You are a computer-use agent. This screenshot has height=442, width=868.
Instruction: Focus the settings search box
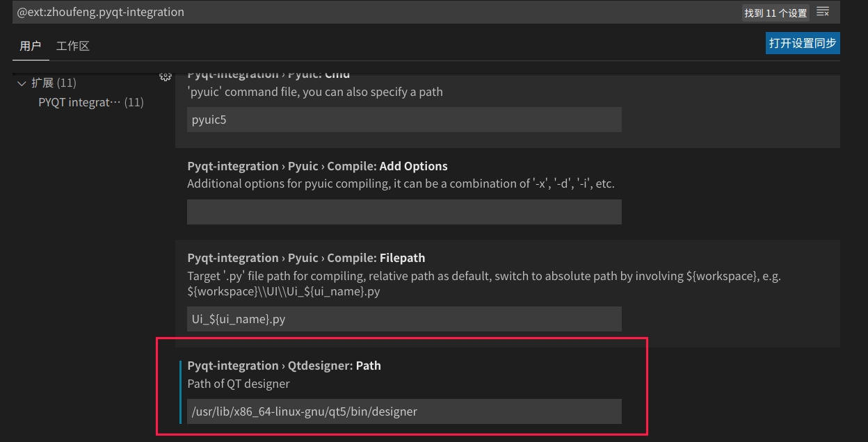[376, 13]
